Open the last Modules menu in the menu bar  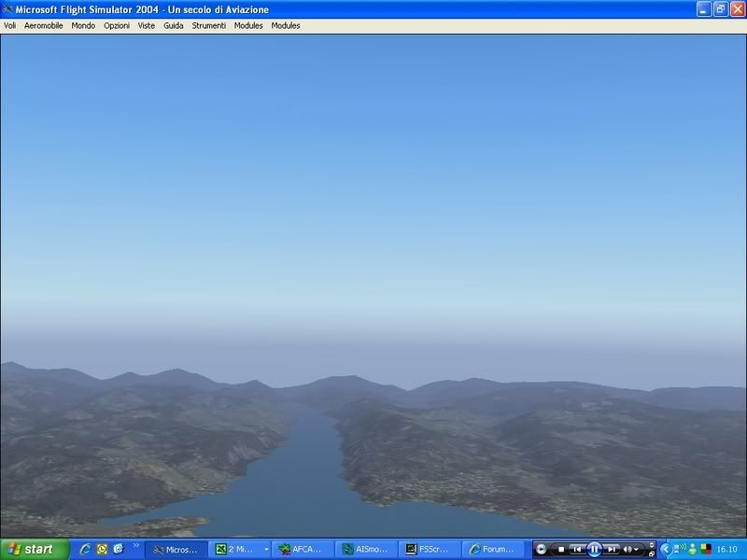[286, 26]
